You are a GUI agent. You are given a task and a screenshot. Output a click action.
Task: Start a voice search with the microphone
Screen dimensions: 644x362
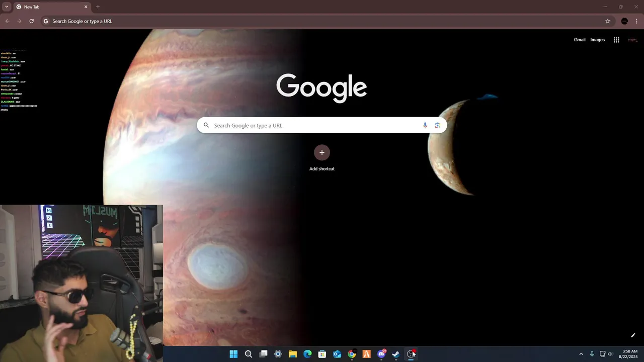coord(425,125)
